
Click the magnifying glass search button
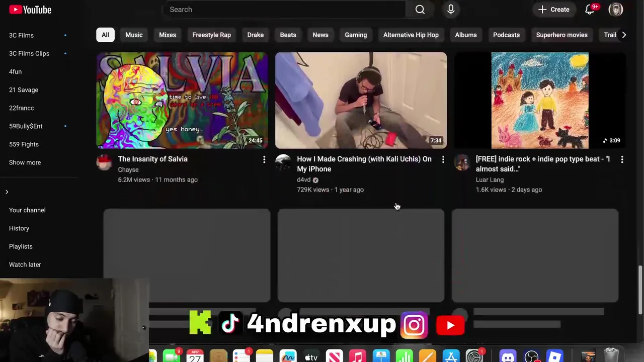coord(420,10)
